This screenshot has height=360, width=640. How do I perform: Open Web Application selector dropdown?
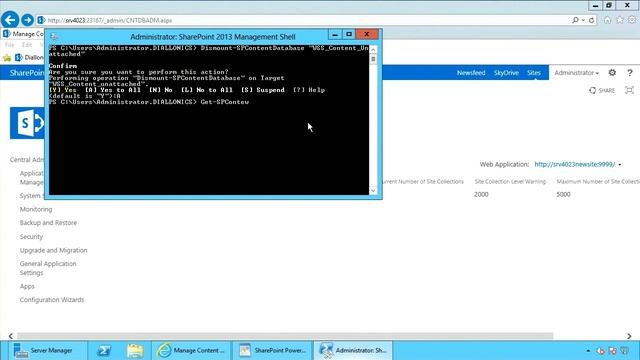[620, 164]
